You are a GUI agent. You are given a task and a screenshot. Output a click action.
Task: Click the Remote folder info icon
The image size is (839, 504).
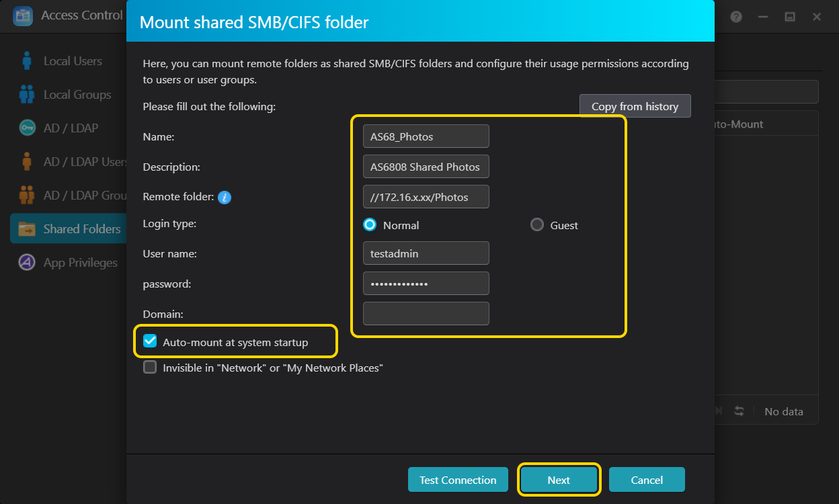tap(225, 198)
